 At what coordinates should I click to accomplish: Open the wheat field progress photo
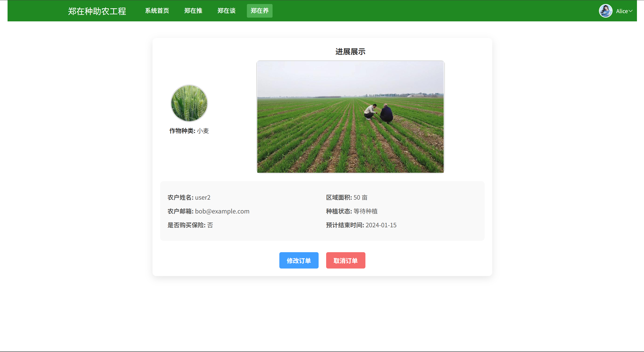pos(350,117)
